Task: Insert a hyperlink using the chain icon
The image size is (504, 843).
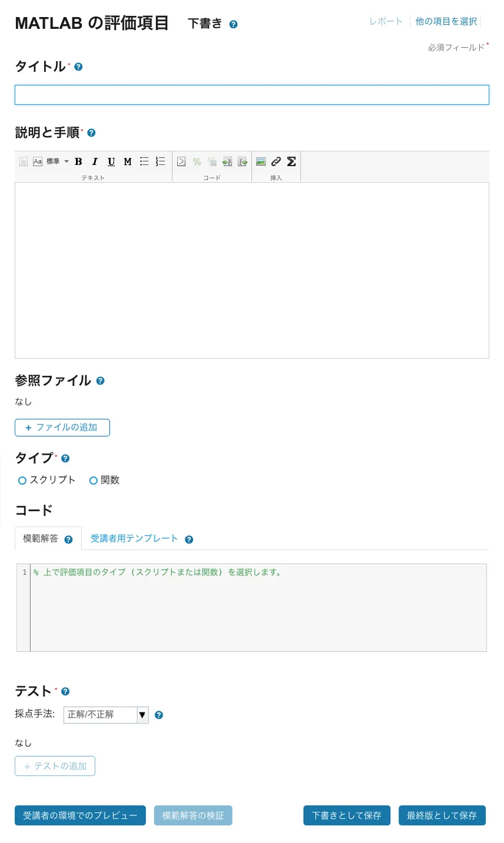Action: click(276, 161)
